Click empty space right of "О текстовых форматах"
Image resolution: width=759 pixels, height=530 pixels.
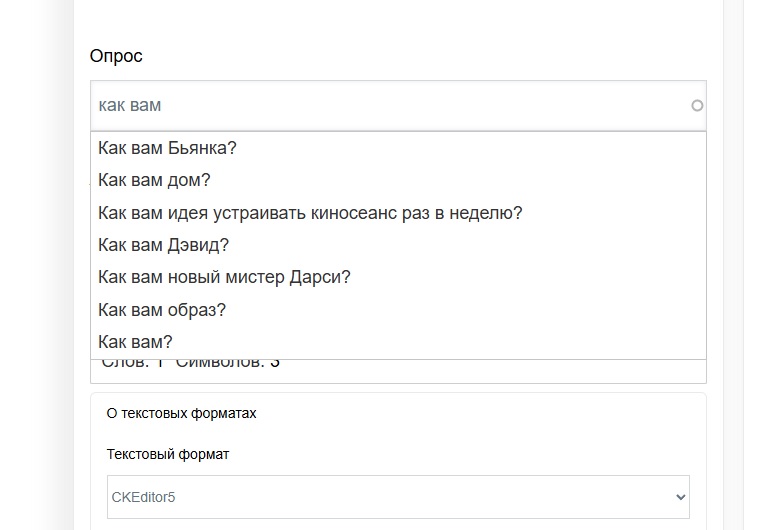click(480, 413)
